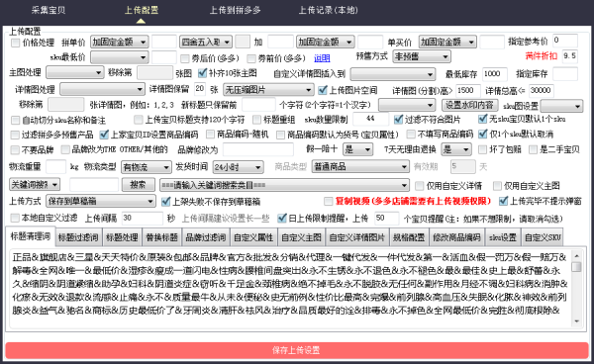Check the 是二手宝贝 checkbox

tap(534, 149)
